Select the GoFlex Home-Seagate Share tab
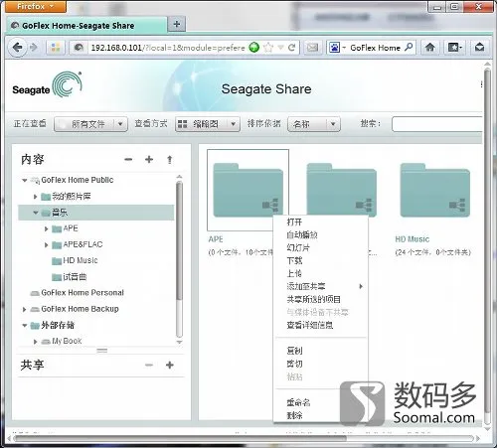Image resolution: width=497 pixels, height=448 pixels. coord(86,26)
